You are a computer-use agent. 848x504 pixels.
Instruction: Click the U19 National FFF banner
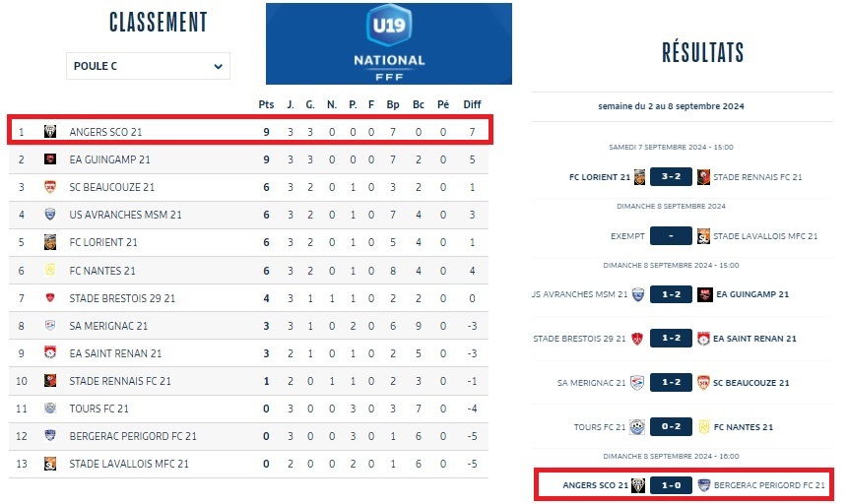(x=389, y=44)
